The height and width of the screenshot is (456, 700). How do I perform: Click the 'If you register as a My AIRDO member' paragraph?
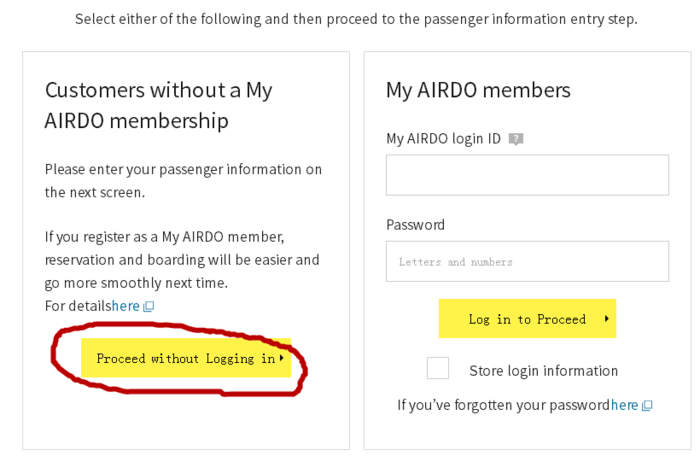182,259
